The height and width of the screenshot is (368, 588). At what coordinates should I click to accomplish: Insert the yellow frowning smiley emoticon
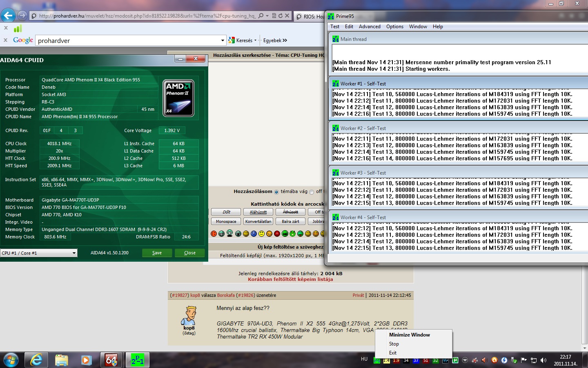(261, 233)
